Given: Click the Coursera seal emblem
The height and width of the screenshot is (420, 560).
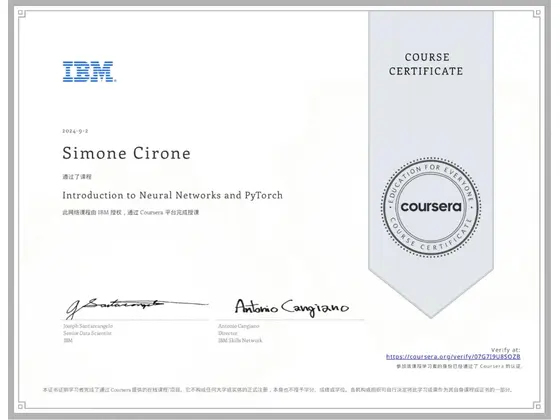Looking at the screenshot, I should click(431, 207).
